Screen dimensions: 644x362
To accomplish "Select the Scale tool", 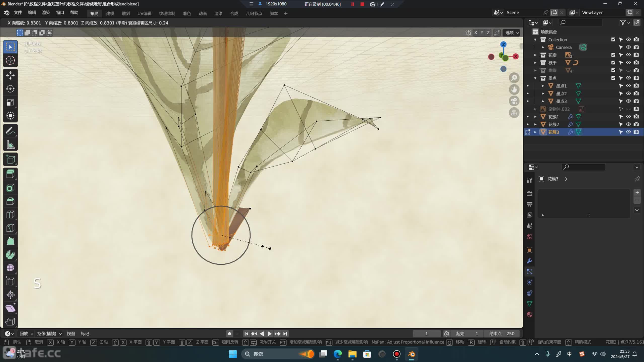I will tap(10, 102).
